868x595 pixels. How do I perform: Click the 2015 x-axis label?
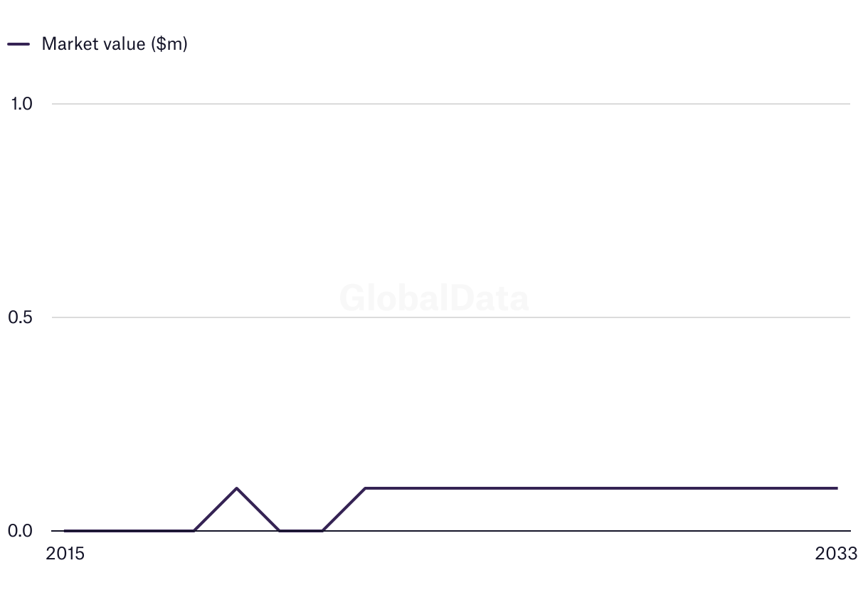click(65, 554)
